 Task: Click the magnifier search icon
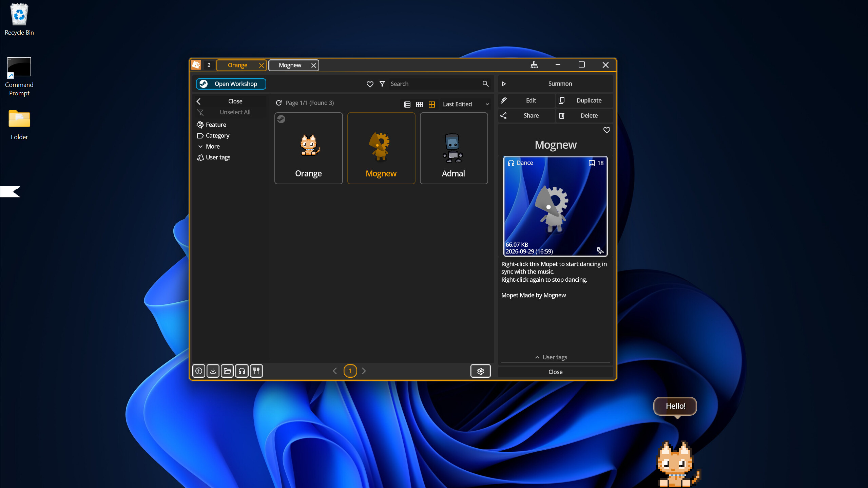pyautogui.click(x=485, y=84)
